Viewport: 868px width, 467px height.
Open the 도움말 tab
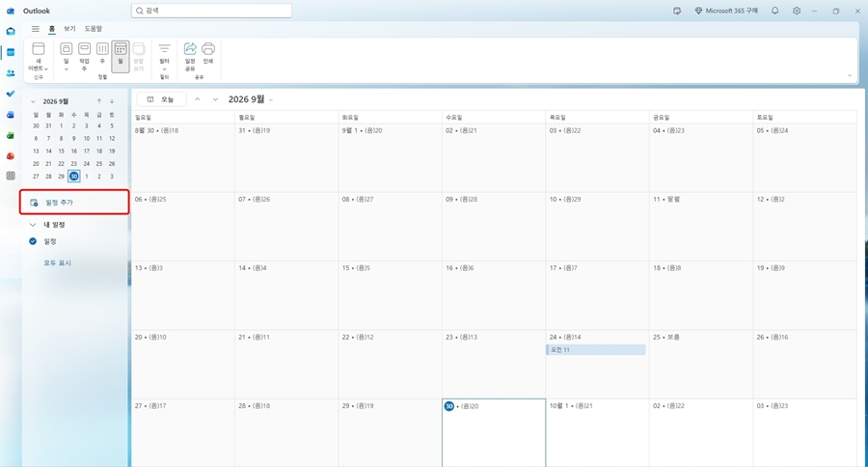pyautogui.click(x=93, y=29)
